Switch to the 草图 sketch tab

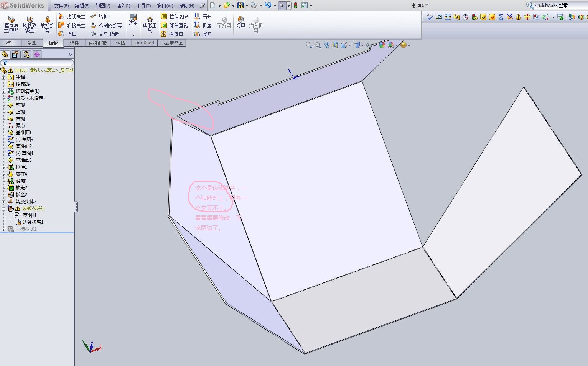pos(31,43)
